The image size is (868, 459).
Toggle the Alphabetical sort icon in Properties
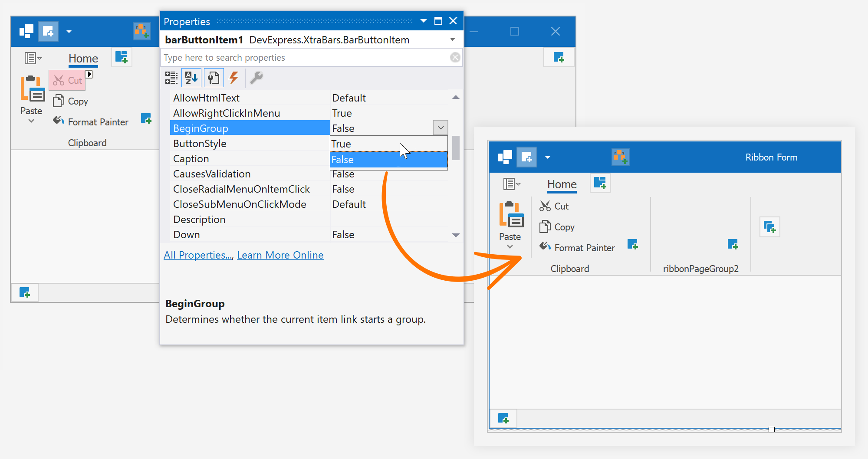(x=191, y=78)
